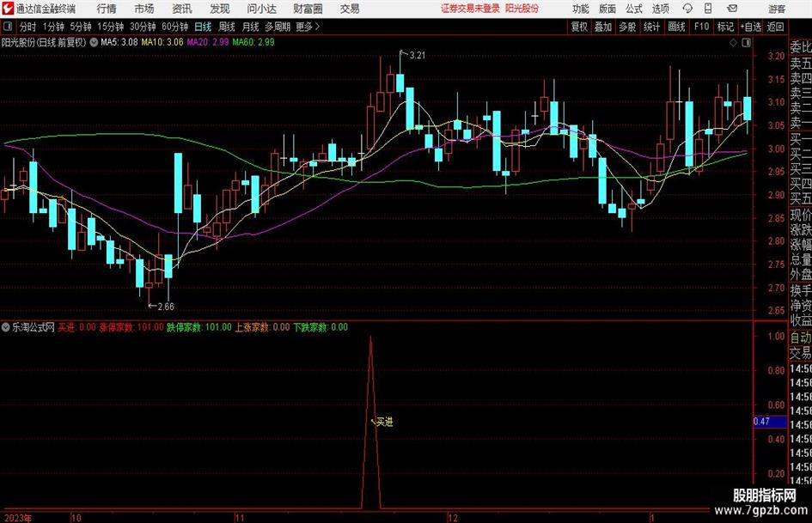Click the Tongdaxin red logo icon
The image size is (812, 523).
[7, 9]
